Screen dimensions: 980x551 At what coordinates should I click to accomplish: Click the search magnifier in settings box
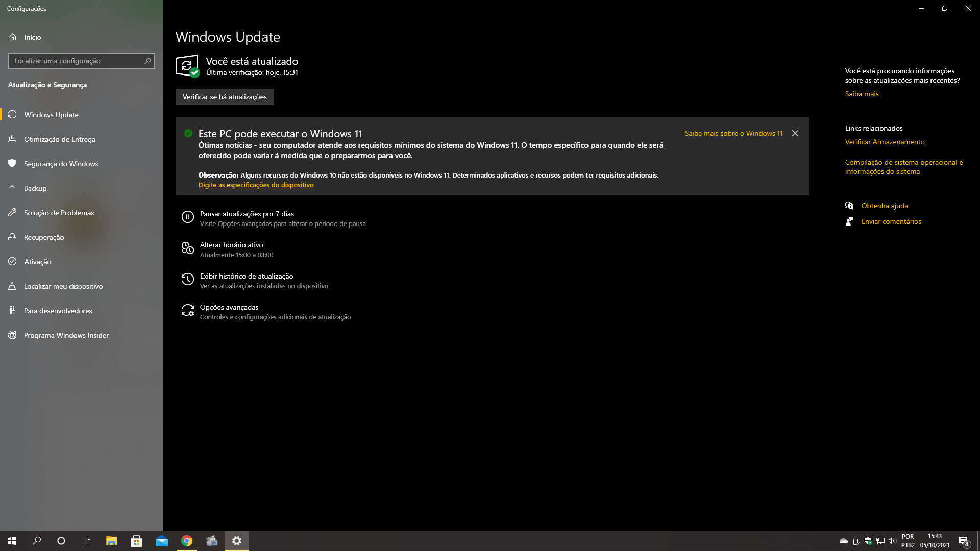pyautogui.click(x=148, y=61)
